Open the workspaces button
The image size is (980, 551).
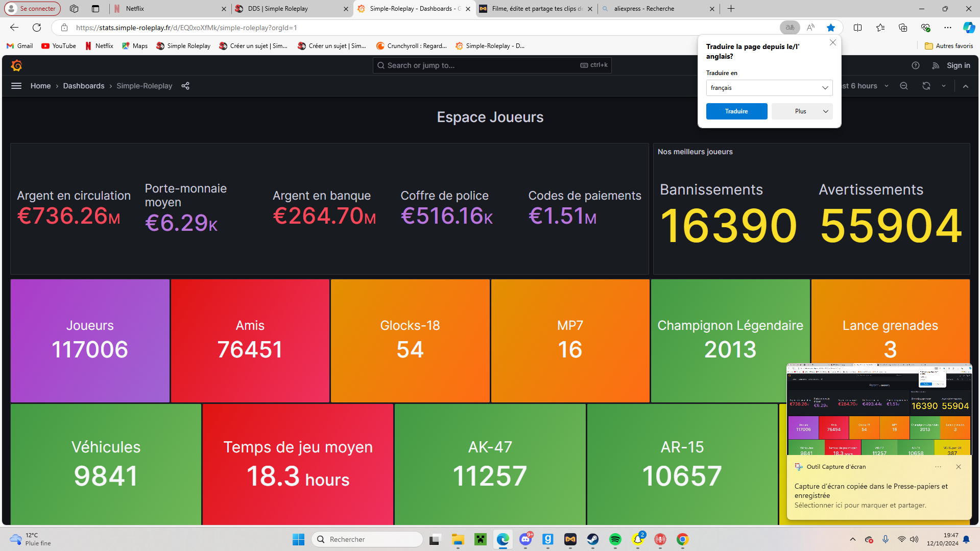tap(74, 9)
